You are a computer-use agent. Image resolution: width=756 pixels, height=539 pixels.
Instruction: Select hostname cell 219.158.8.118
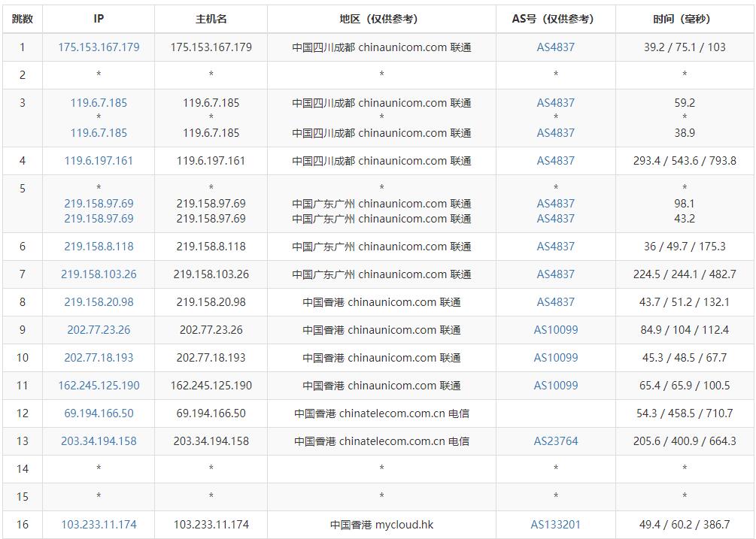[211, 247]
